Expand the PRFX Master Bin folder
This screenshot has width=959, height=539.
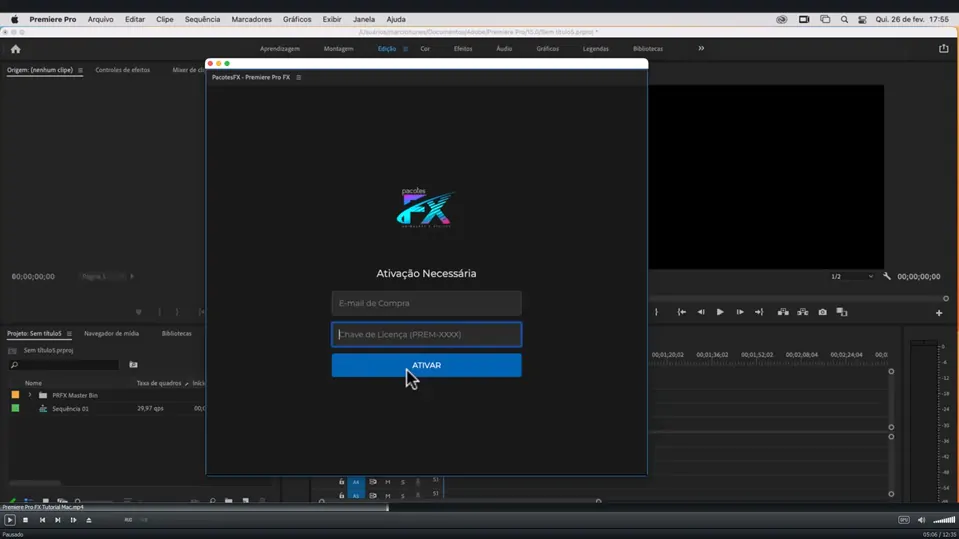pos(30,395)
